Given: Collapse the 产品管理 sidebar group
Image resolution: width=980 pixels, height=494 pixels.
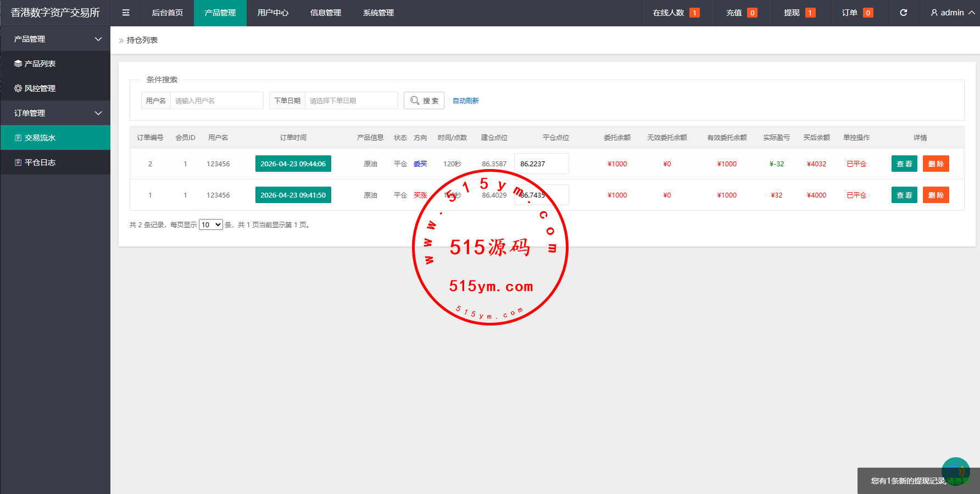Looking at the screenshot, I should (x=98, y=39).
